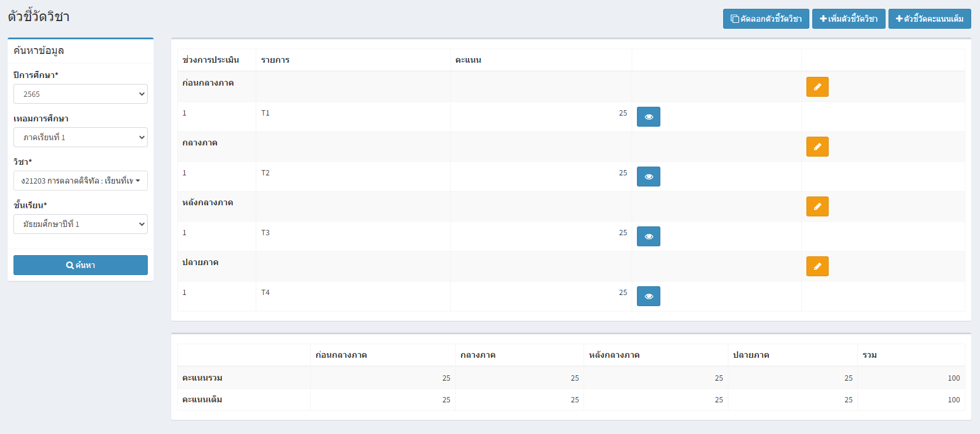Image resolution: width=980 pixels, height=434 pixels.
Task: View details of item T3 with eye icon
Action: 648,236
